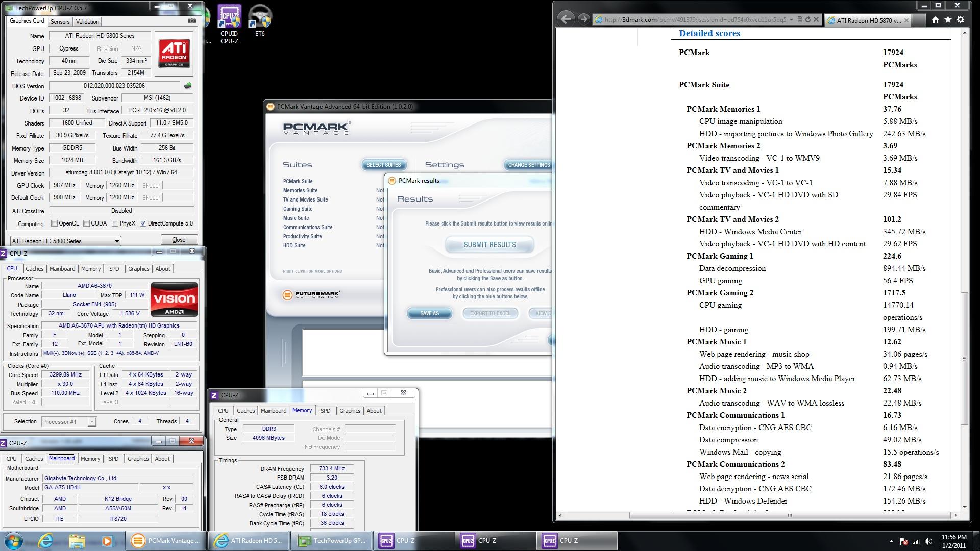Click the AMD Vision logo in CPU-Z
Screen dimensions: 980x551
pyautogui.click(x=174, y=299)
